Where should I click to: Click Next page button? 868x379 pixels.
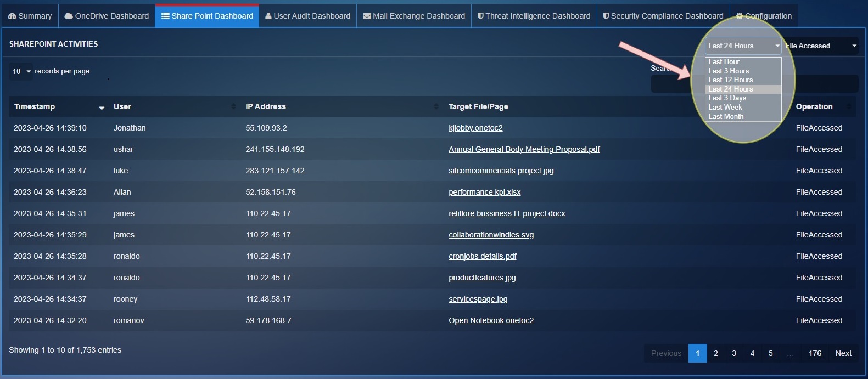pyautogui.click(x=843, y=353)
